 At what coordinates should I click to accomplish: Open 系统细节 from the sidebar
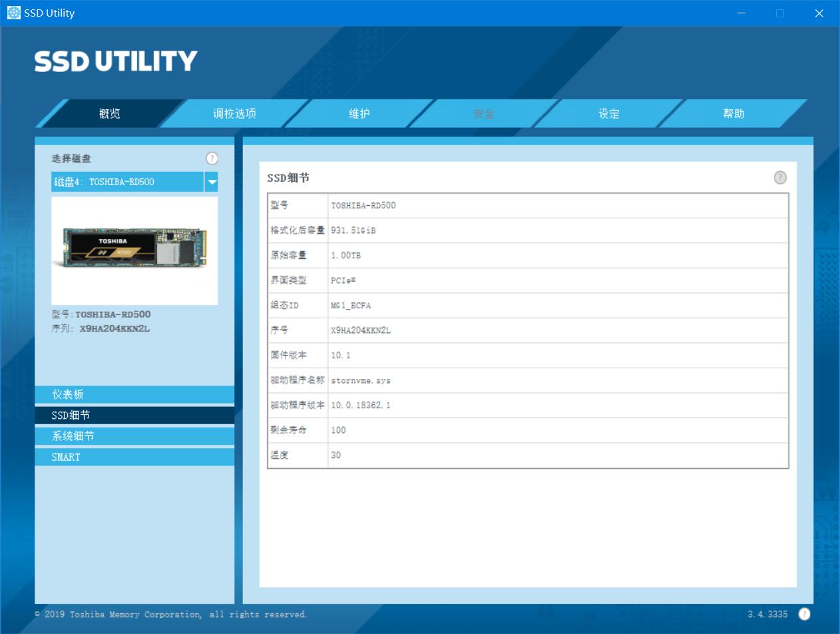pos(134,436)
